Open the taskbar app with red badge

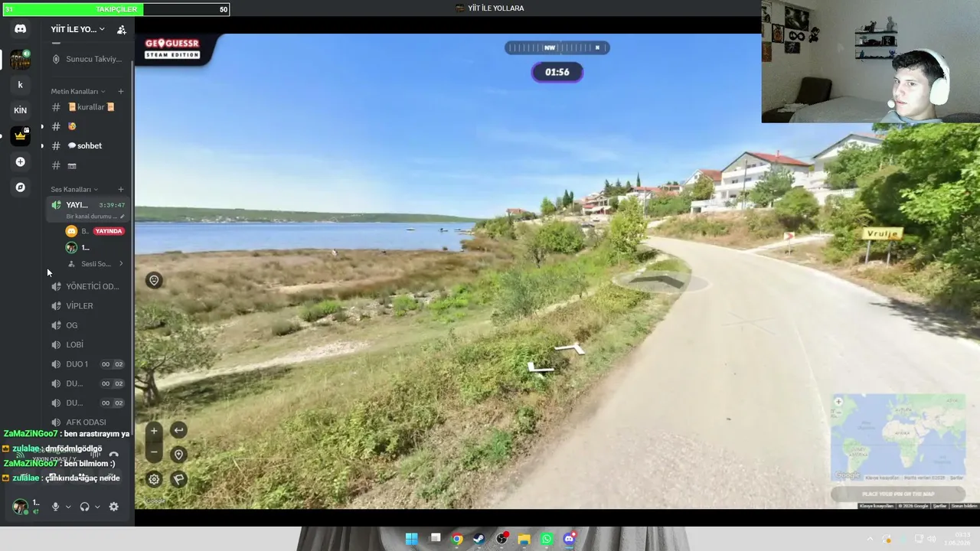pos(501,539)
